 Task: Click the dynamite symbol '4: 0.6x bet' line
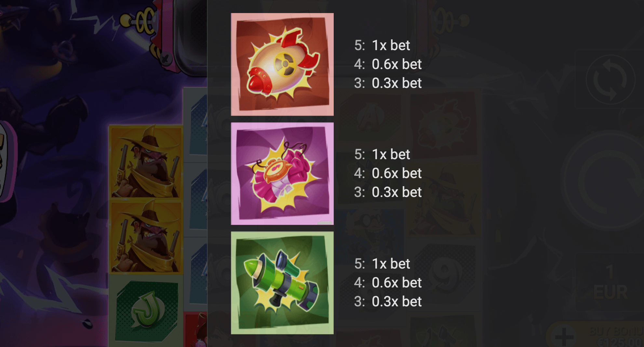tap(388, 173)
